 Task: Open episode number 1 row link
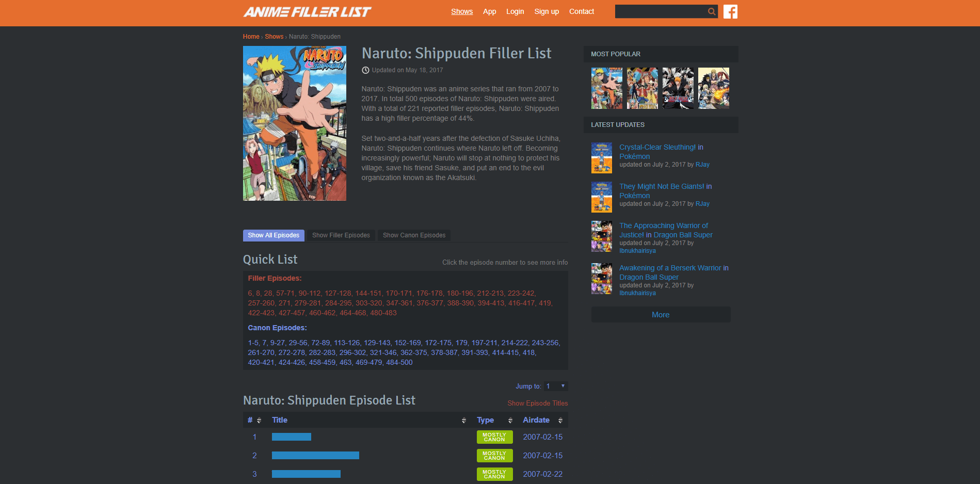254,437
